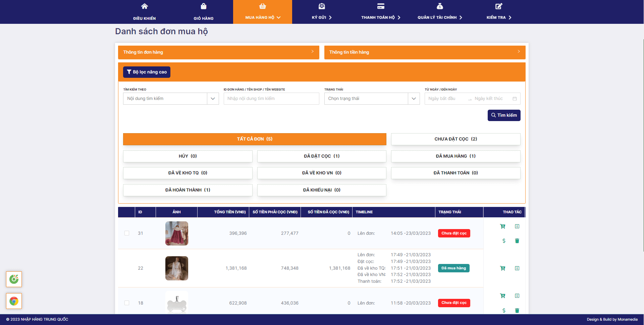This screenshot has width=644, height=325.
Task: Open the info detail icon for order 22
Action: click(x=517, y=268)
